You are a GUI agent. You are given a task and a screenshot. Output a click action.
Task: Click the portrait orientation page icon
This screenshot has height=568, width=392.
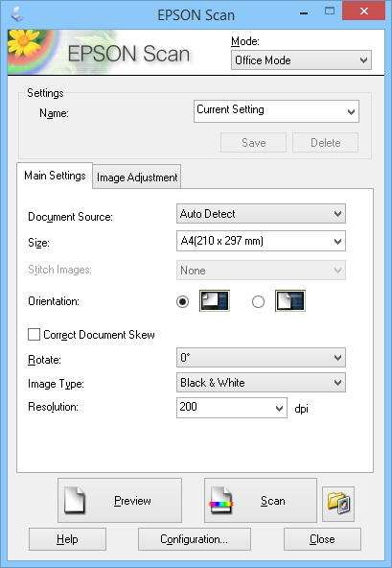290,300
